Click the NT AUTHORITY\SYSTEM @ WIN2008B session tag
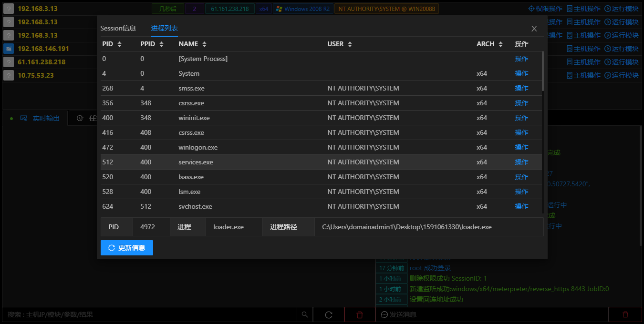This screenshot has width=644, height=324. tap(386, 9)
